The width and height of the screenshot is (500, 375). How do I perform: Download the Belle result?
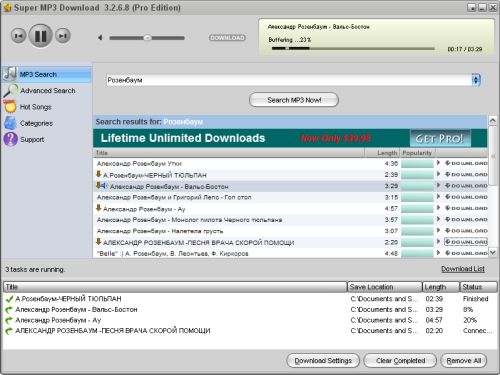coord(466,253)
